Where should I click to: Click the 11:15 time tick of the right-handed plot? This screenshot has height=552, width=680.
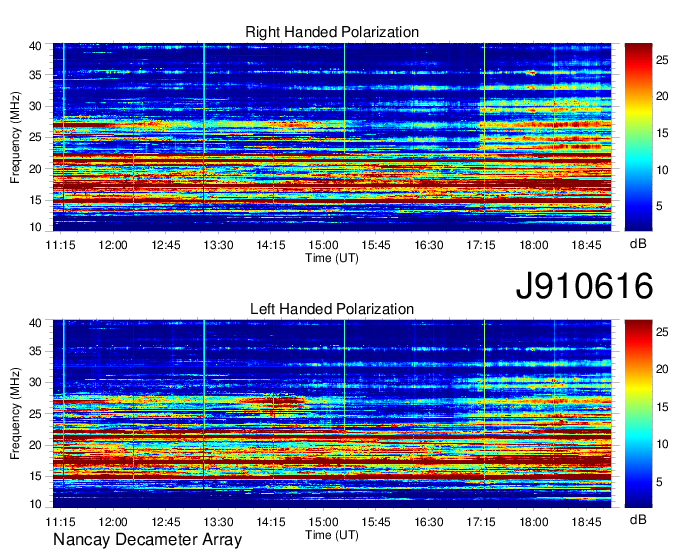61,245
